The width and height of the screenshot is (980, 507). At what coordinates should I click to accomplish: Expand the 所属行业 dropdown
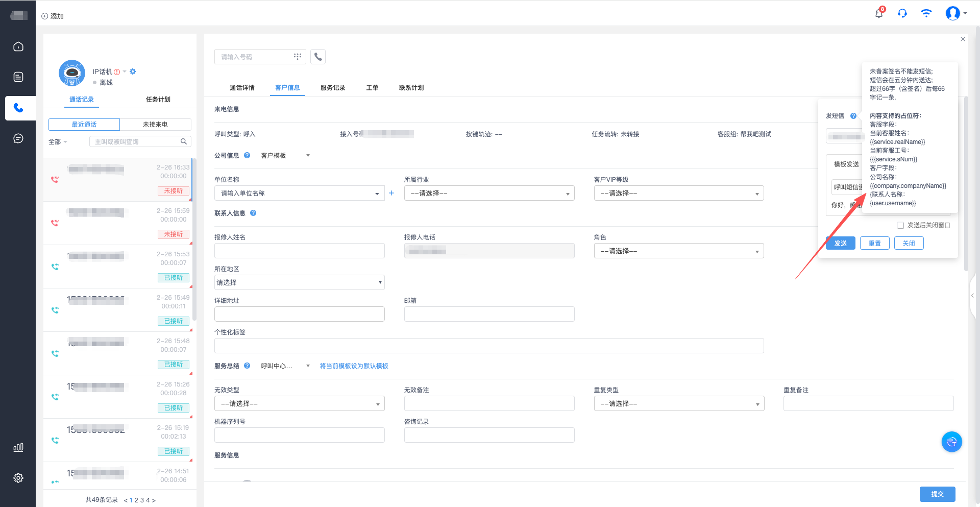pyautogui.click(x=489, y=194)
